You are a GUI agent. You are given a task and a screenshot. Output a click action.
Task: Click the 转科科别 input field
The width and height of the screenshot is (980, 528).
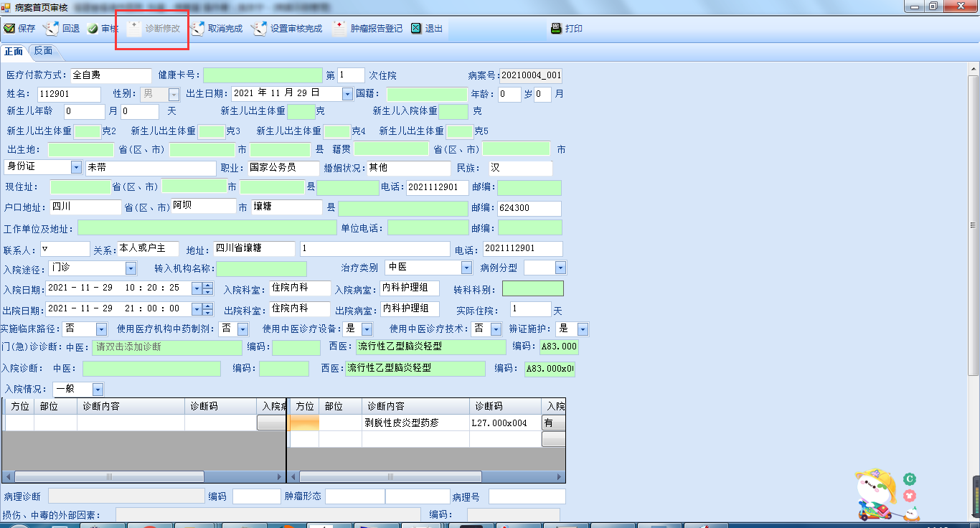pos(533,288)
